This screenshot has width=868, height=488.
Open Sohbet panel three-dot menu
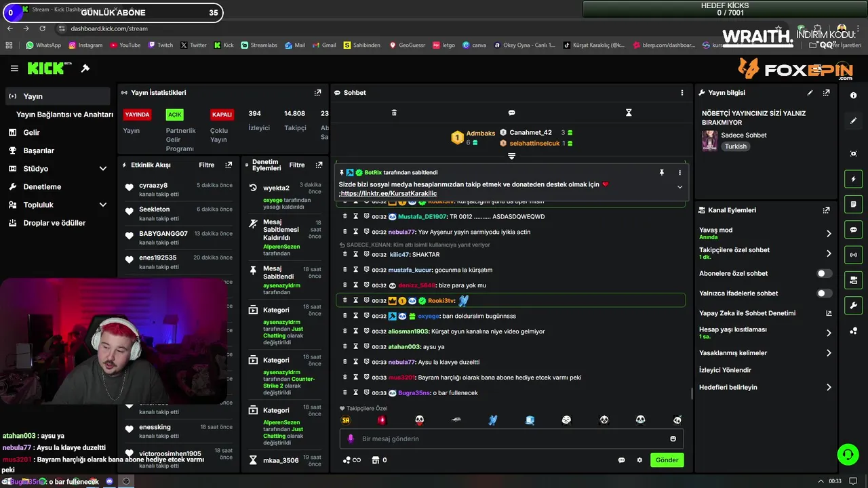682,93
